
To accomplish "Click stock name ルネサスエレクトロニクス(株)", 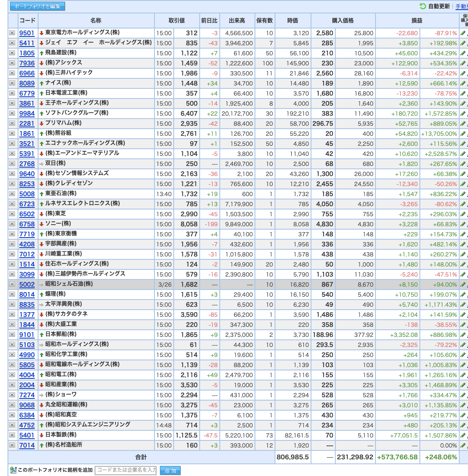I will coord(82,203).
